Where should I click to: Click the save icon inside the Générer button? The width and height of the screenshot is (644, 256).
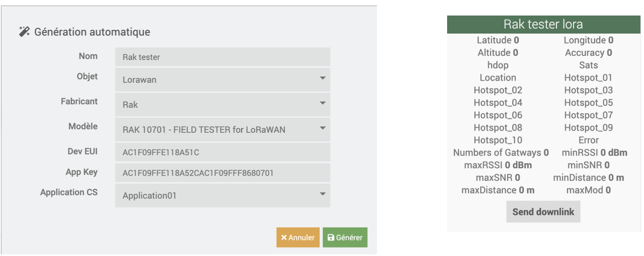332,237
